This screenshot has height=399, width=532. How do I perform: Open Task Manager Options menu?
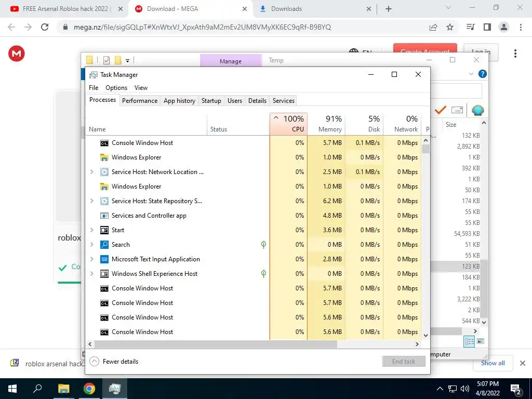click(116, 87)
